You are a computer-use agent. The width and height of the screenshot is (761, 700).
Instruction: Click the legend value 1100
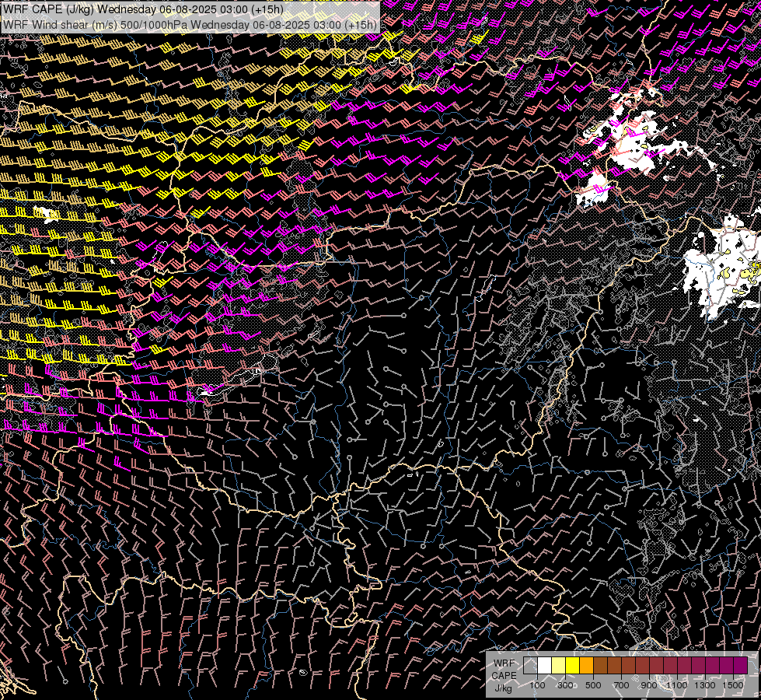(676, 685)
